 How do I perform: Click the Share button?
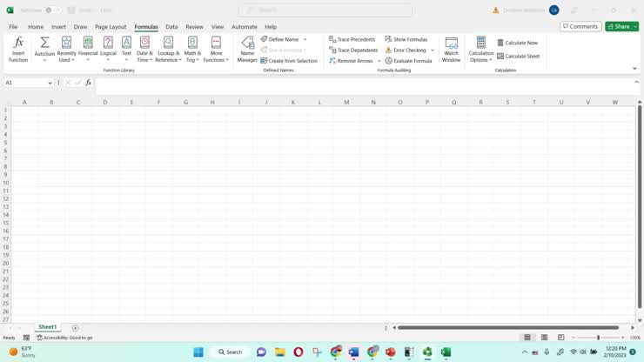(621, 27)
